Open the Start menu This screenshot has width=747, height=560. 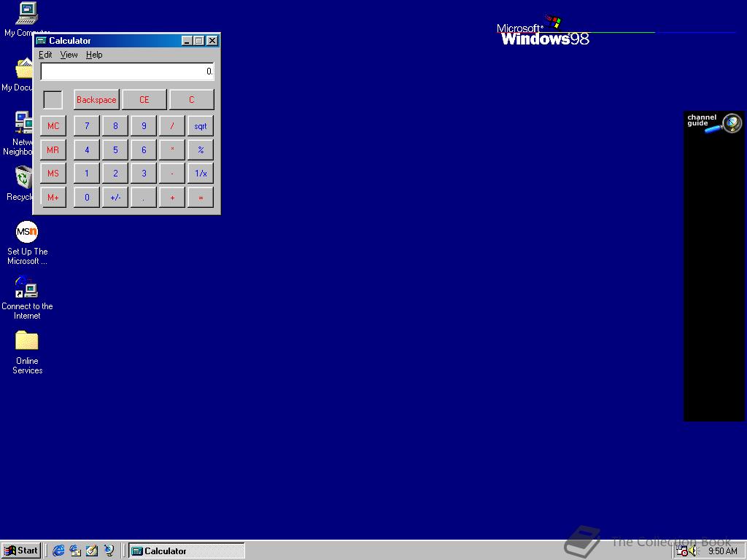coord(21,551)
